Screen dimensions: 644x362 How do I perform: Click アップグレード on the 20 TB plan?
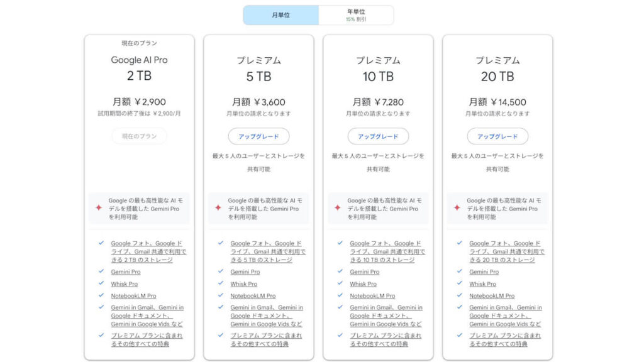[x=497, y=136]
